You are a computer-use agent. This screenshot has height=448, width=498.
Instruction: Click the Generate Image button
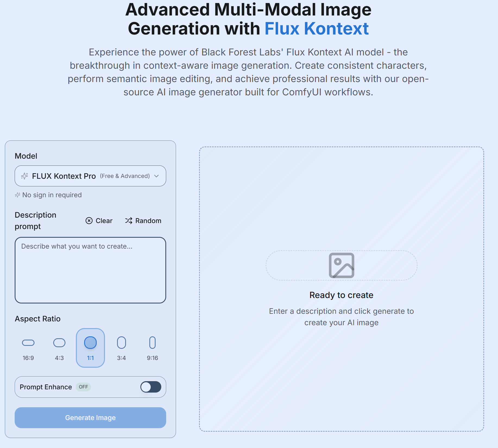coord(90,418)
